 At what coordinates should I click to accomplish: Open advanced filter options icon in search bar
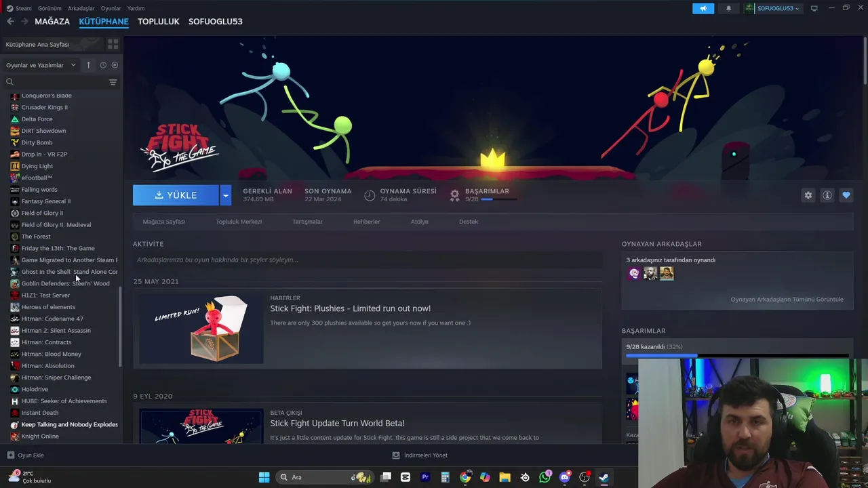113,82
